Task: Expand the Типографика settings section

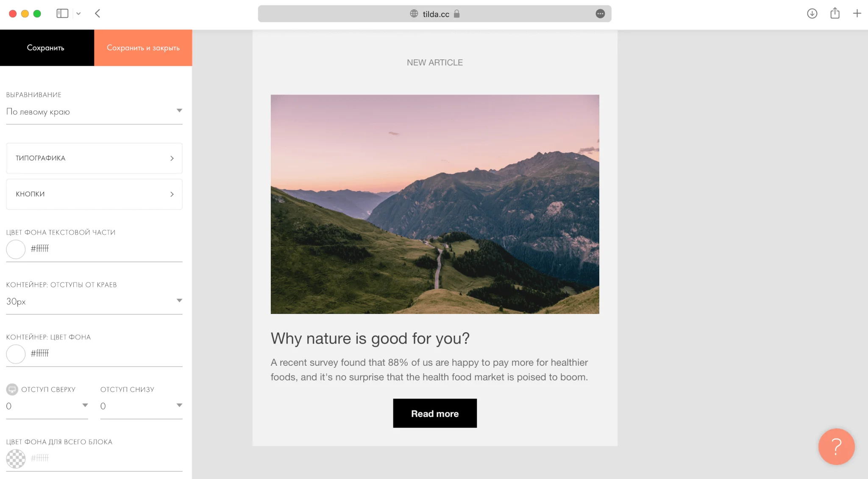Action: point(94,158)
